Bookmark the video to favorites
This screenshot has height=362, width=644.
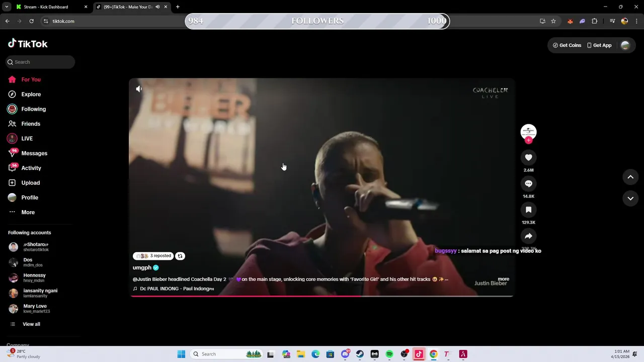(528, 210)
